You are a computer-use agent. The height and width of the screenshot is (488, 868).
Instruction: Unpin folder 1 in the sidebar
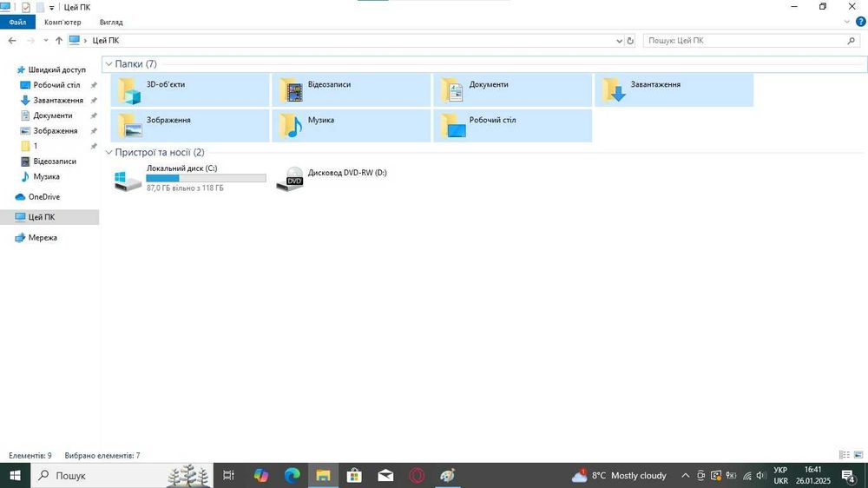click(x=94, y=146)
